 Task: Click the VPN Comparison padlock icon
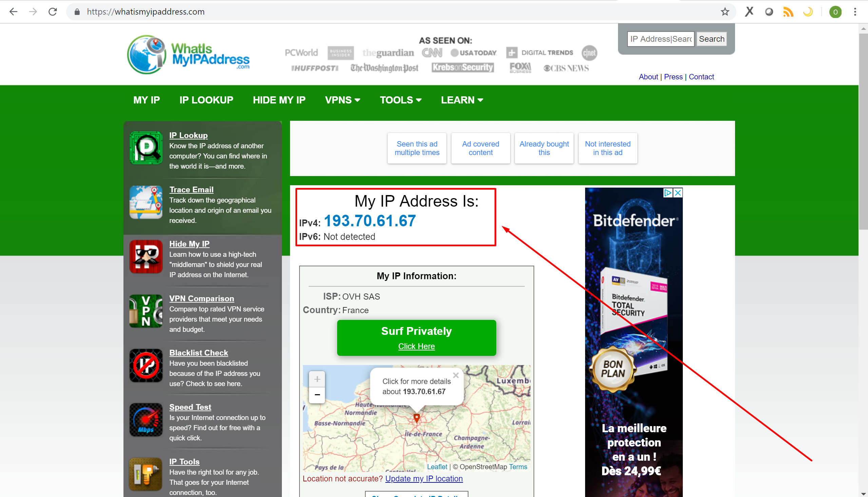146,311
